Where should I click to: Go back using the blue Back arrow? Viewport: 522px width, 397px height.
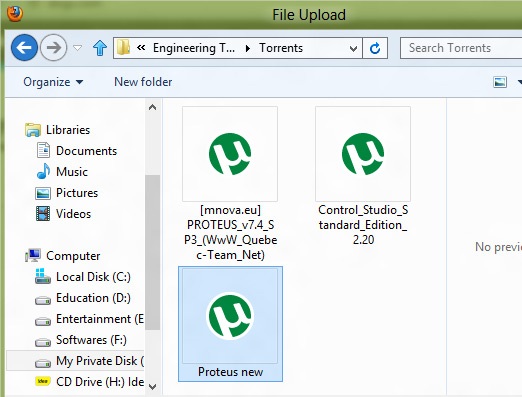[x=24, y=48]
